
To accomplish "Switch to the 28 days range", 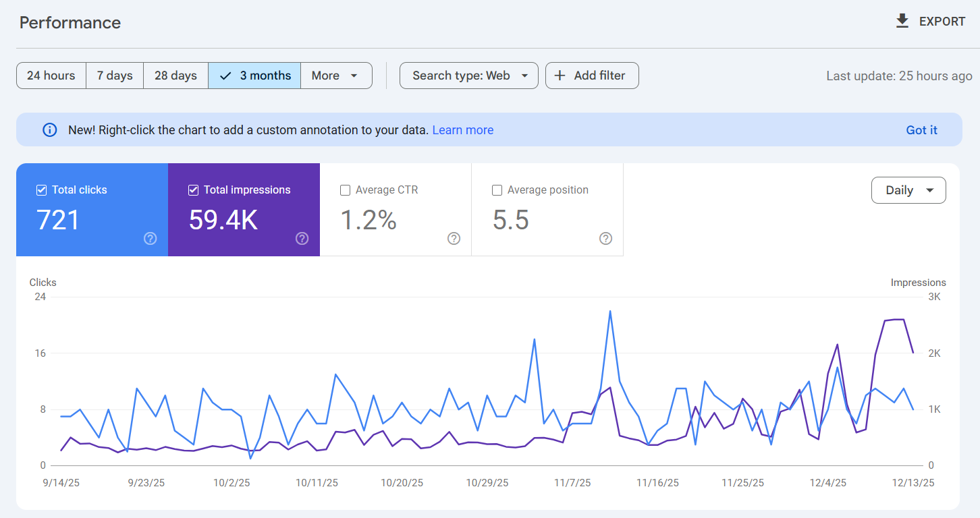I will tap(175, 76).
